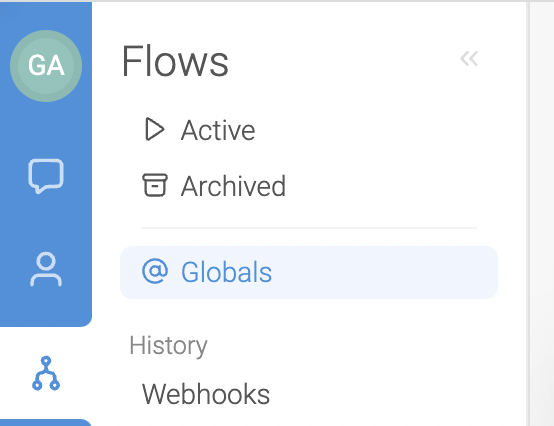This screenshot has height=426, width=554.
Task: Click the initials GA in green circle
Action: tap(46, 66)
